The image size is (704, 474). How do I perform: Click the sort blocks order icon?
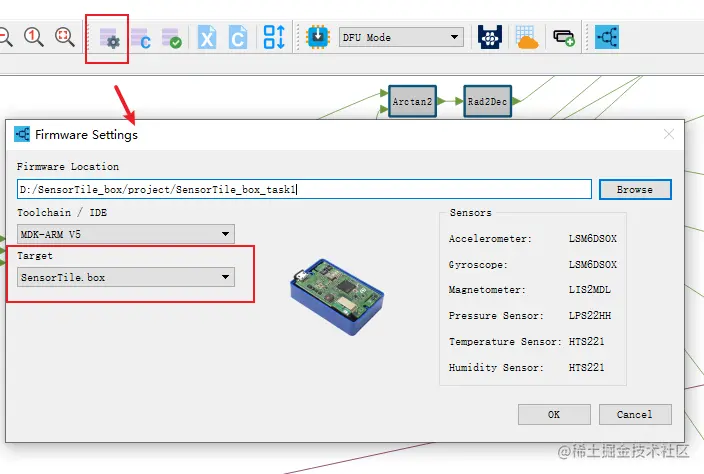click(274, 37)
